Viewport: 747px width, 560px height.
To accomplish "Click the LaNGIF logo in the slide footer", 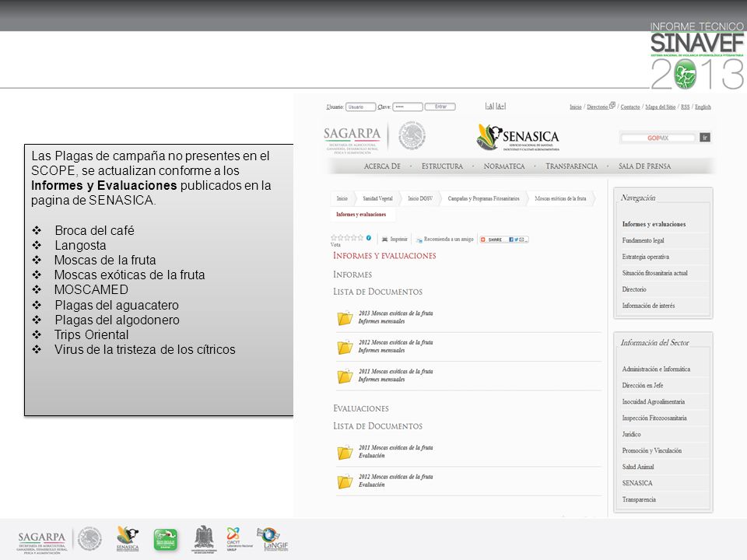I will (273, 539).
